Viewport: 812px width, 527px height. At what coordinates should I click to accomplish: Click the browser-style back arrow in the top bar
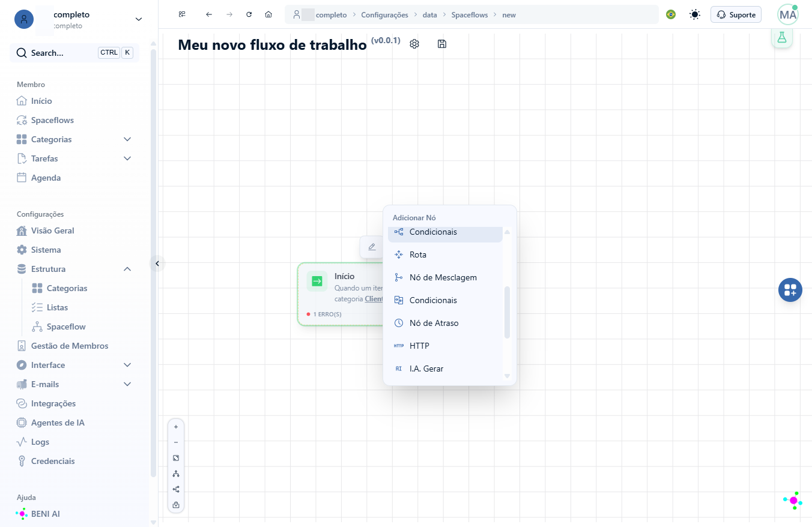click(x=209, y=14)
